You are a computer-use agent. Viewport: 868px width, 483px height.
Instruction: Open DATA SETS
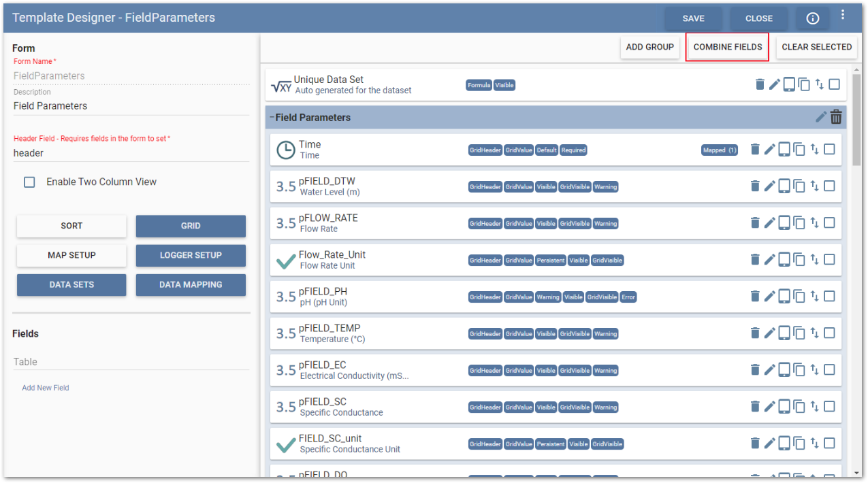point(71,284)
